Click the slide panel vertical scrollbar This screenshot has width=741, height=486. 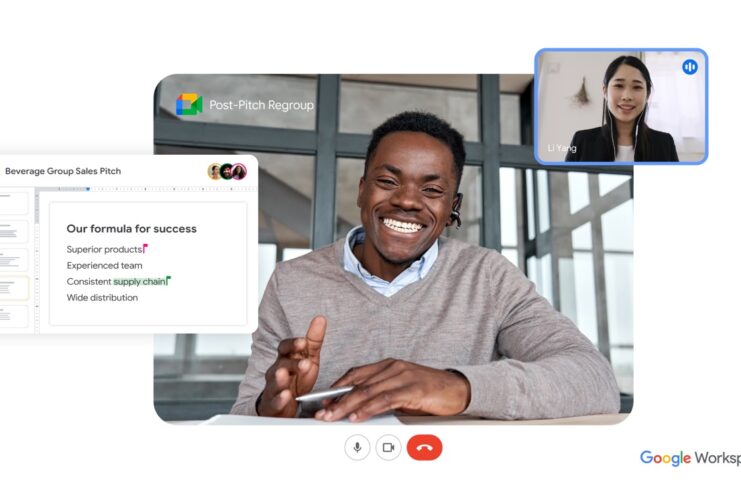click(x=37, y=260)
